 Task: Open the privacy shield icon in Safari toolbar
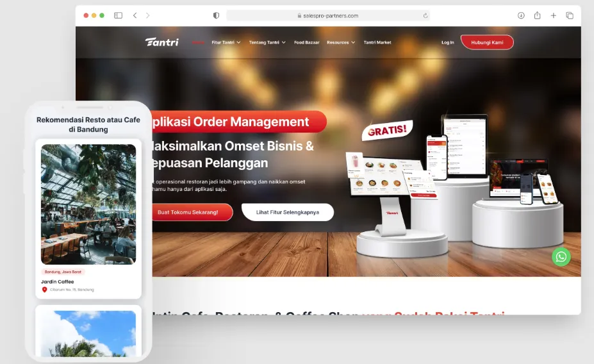(x=217, y=15)
